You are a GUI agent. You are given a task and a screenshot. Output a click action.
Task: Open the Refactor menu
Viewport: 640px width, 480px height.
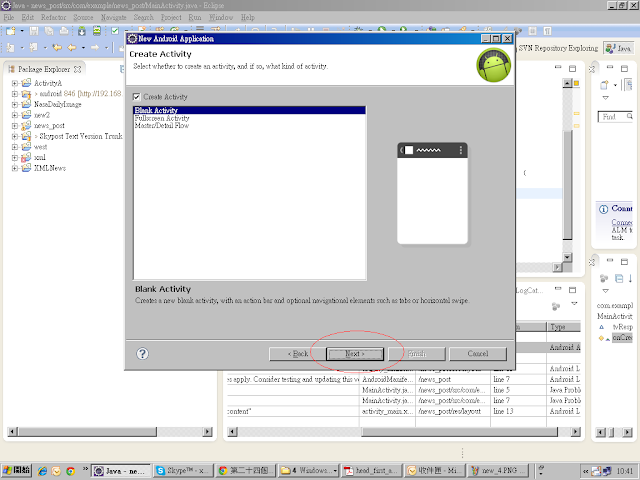pyautogui.click(x=53, y=17)
